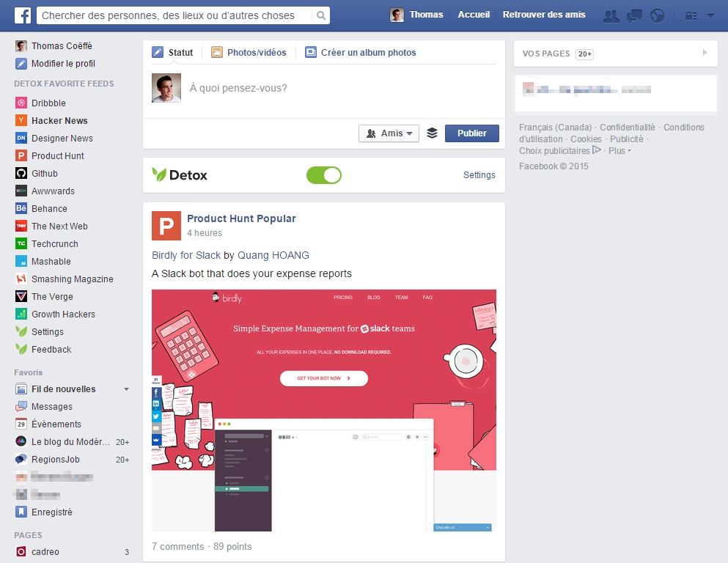Click the Behance Bē icon

21,208
